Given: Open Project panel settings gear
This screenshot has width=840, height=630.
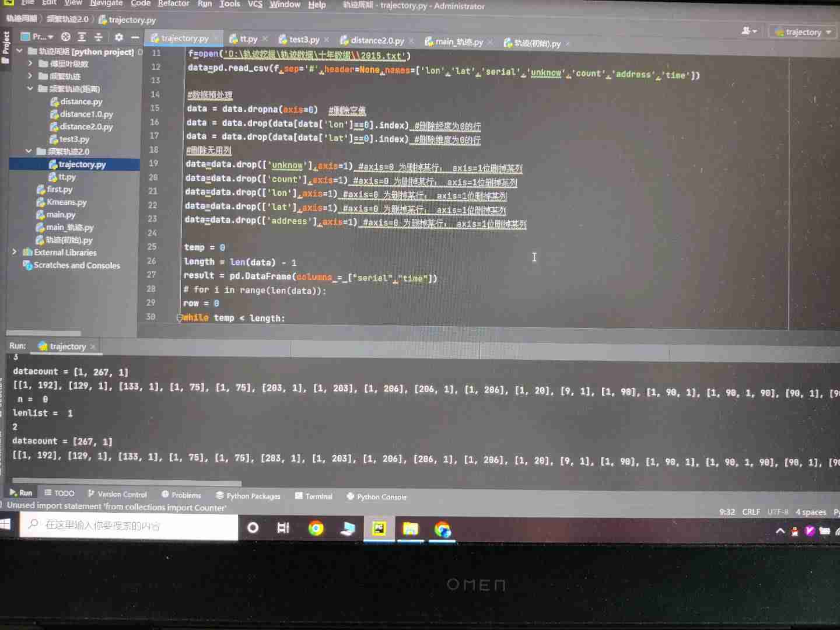Looking at the screenshot, I should pos(119,37).
